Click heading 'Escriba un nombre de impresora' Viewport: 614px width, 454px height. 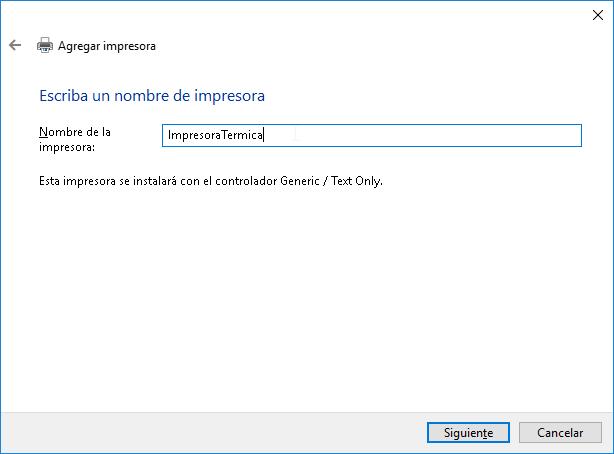pyautogui.click(x=152, y=96)
